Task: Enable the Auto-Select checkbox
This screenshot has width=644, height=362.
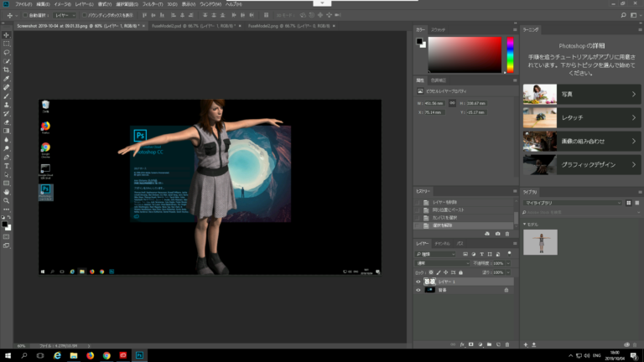Action: (x=25, y=15)
